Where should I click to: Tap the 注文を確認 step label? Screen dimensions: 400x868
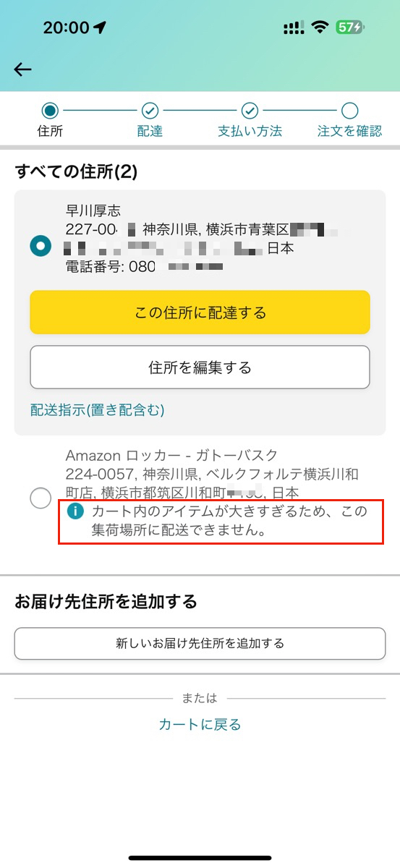click(350, 132)
